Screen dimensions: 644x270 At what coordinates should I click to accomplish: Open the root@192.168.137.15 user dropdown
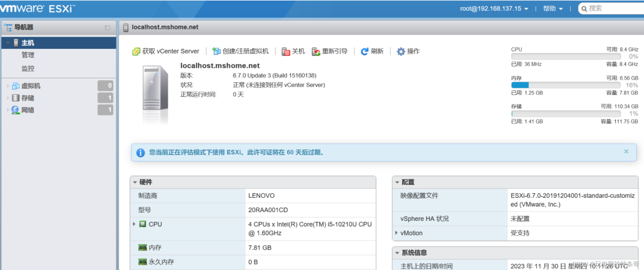tap(494, 8)
